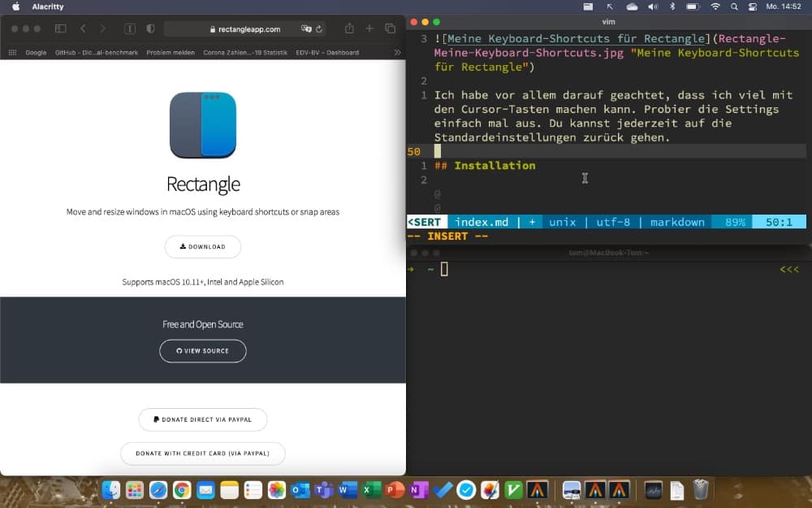
Task: Open the privacy report shield icon
Action: coord(150,28)
